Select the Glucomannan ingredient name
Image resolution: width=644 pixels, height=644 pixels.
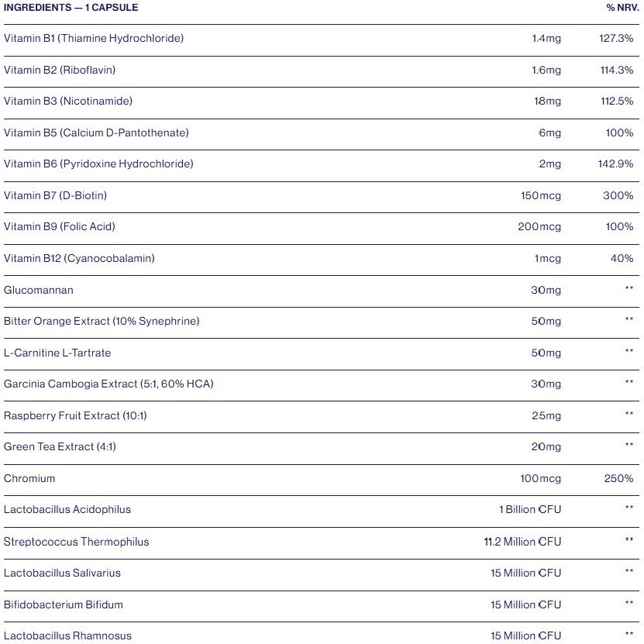(x=39, y=290)
